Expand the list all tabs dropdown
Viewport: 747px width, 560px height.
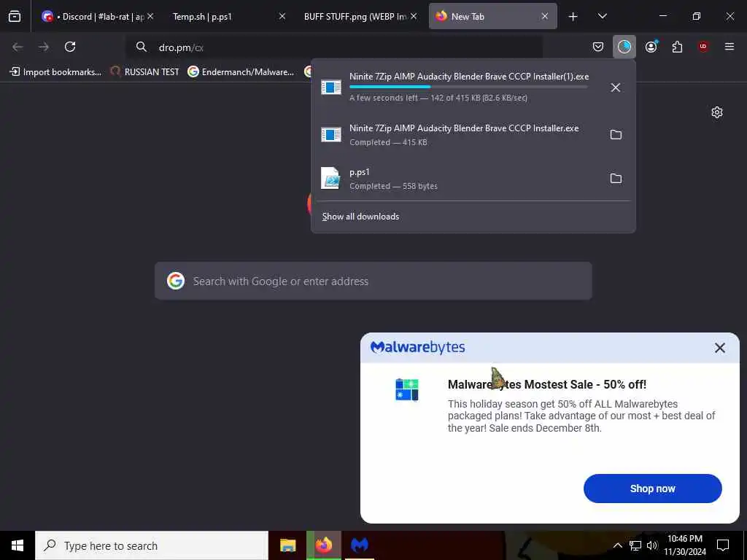point(602,17)
